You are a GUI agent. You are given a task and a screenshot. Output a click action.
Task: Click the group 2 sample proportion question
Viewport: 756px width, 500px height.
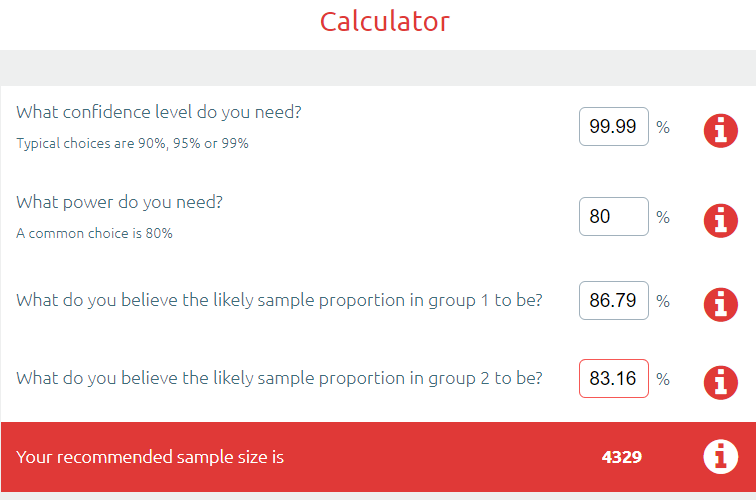[280, 378]
